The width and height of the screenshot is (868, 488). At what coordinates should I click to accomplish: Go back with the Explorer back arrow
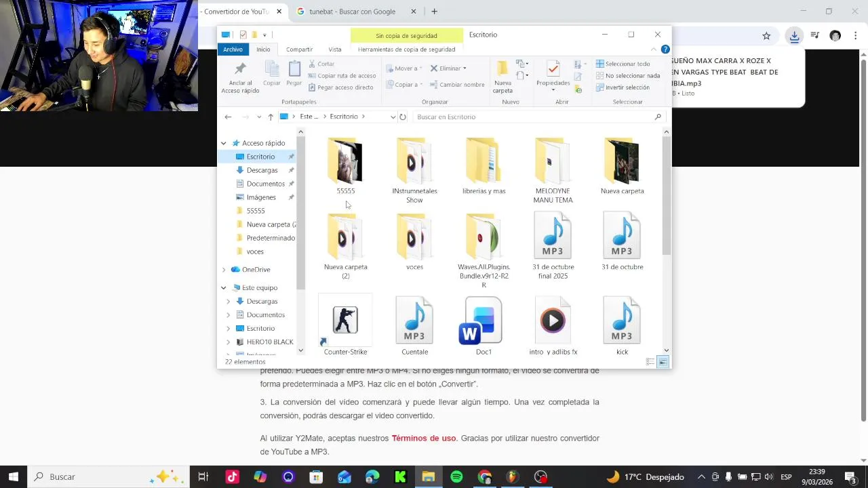pyautogui.click(x=228, y=117)
